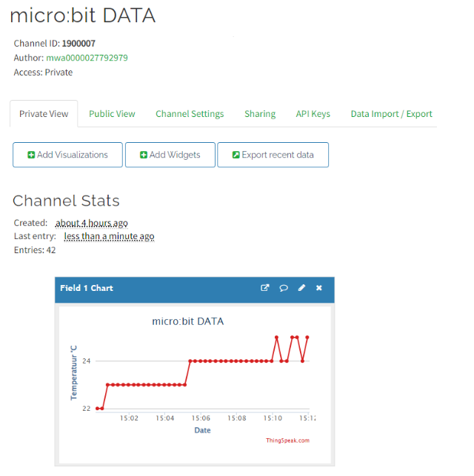Click the Channel ID 1900007 text
474x476 pixels.
pyautogui.click(x=55, y=44)
